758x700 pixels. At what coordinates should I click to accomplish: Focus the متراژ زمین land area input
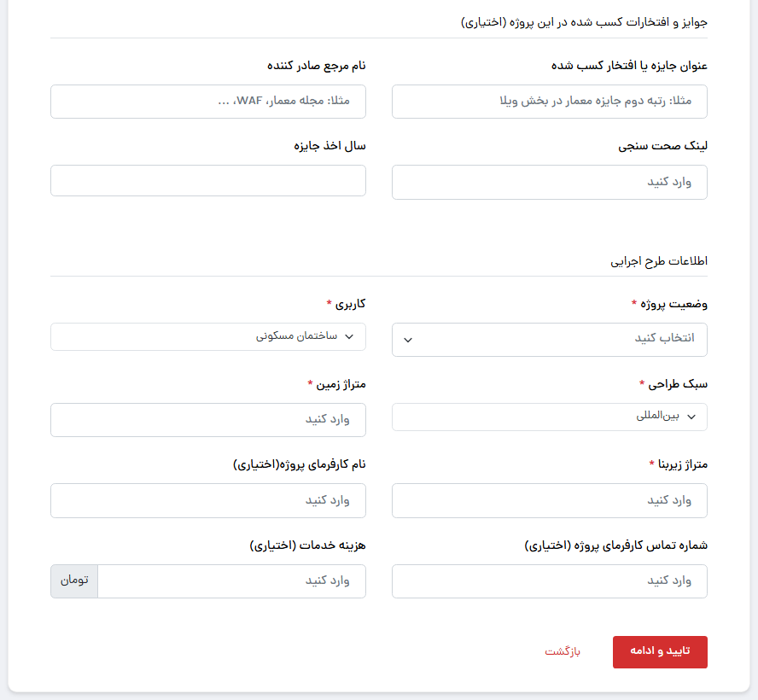207,420
